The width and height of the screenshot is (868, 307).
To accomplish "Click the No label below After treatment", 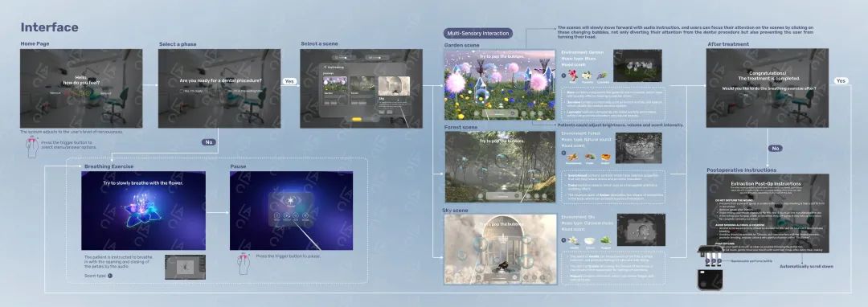I will [x=776, y=148].
